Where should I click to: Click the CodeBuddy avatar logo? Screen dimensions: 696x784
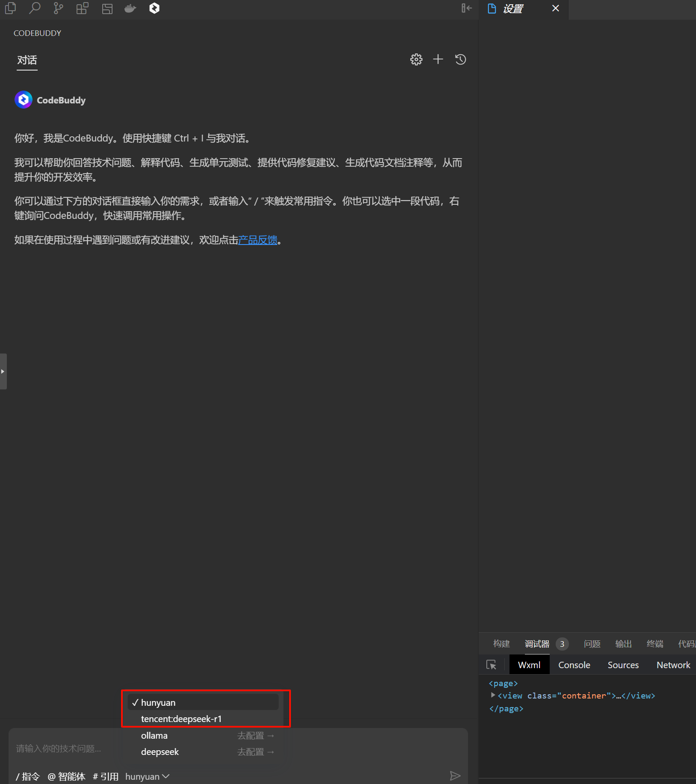pyautogui.click(x=24, y=100)
